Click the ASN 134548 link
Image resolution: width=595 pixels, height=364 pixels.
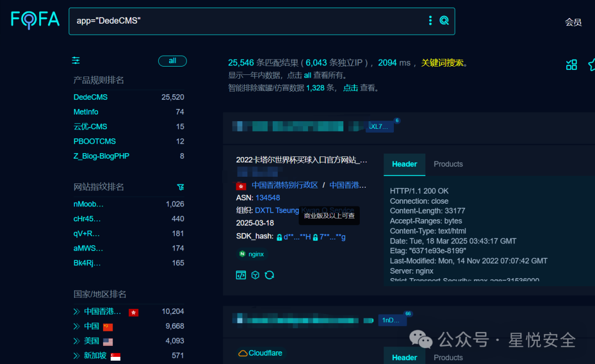click(268, 198)
